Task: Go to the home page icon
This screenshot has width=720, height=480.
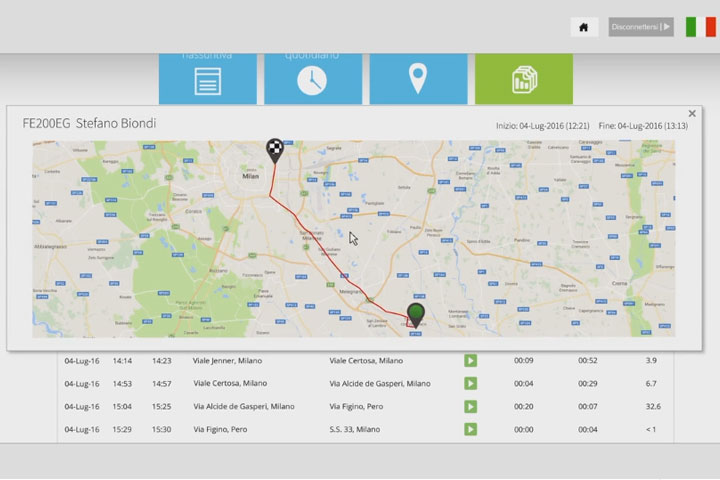Action: pyautogui.click(x=584, y=27)
